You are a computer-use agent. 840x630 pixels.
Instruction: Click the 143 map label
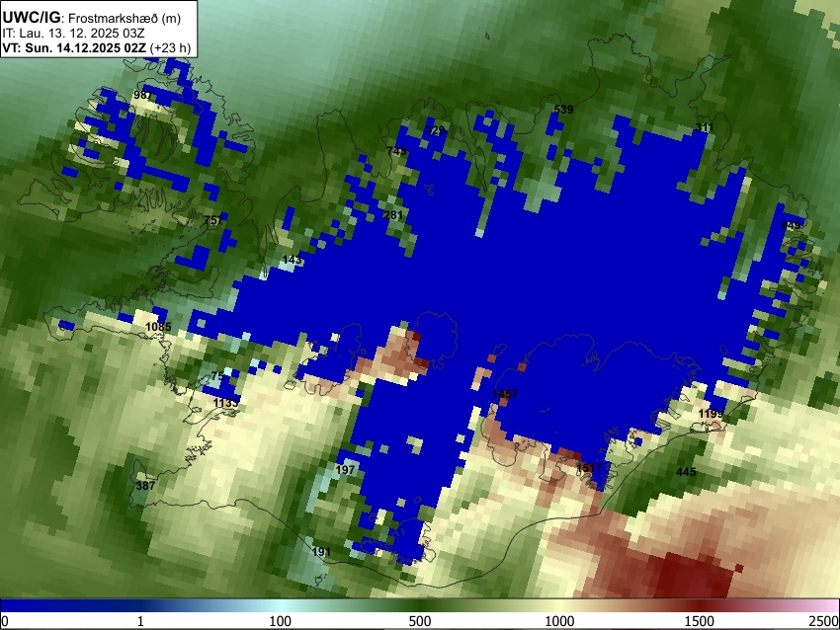pos(292,260)
